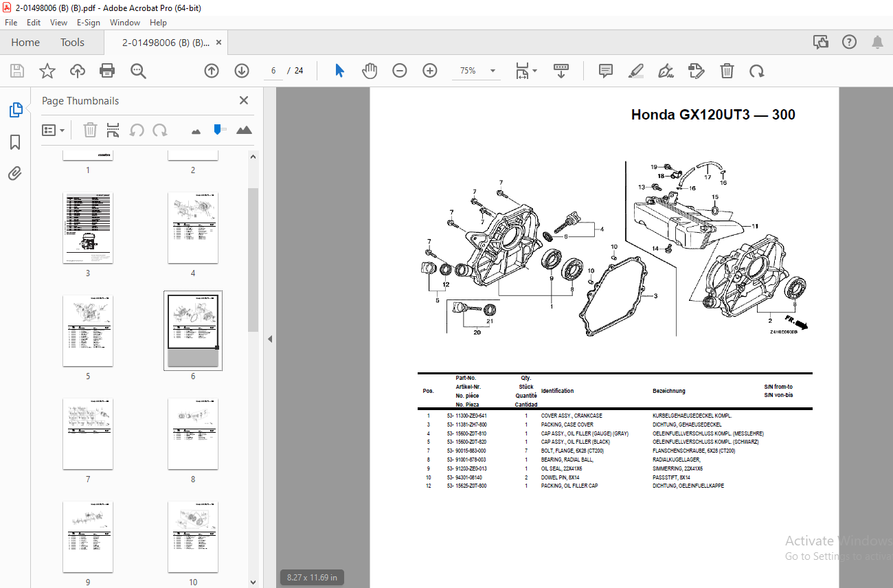Select page 5 thumbnail

tap(88, 331)
